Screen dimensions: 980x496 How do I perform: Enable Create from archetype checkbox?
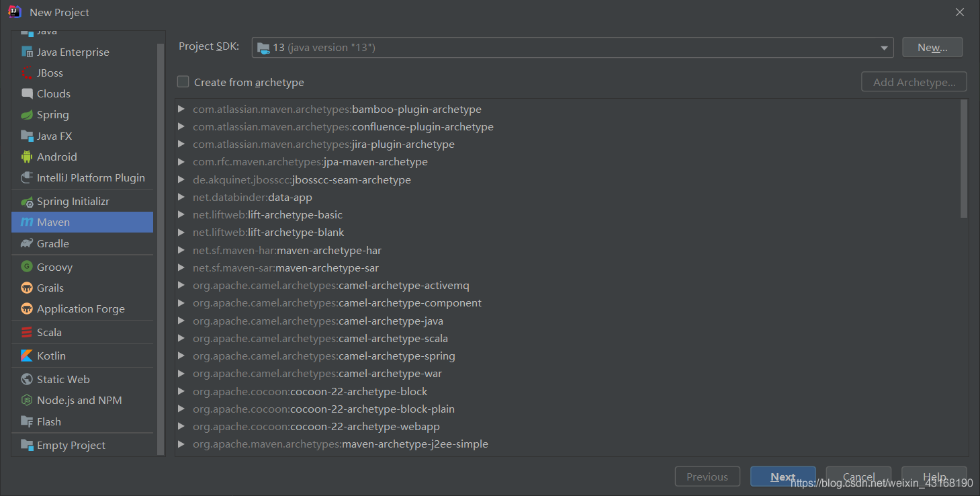coord(183,82)
